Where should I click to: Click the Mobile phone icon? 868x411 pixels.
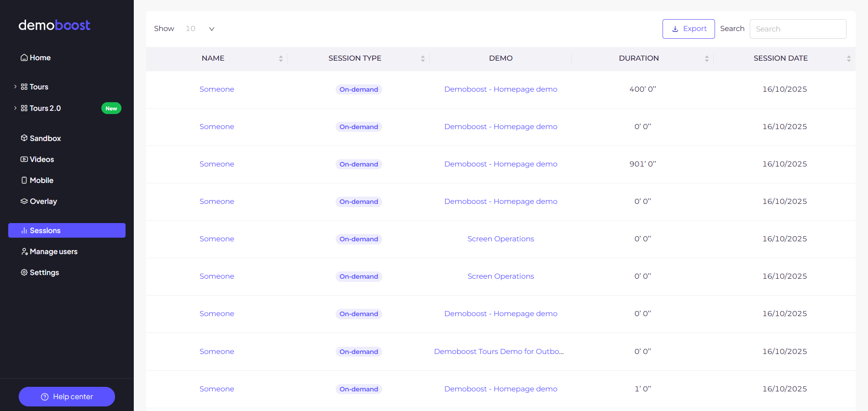coord(24,180)
